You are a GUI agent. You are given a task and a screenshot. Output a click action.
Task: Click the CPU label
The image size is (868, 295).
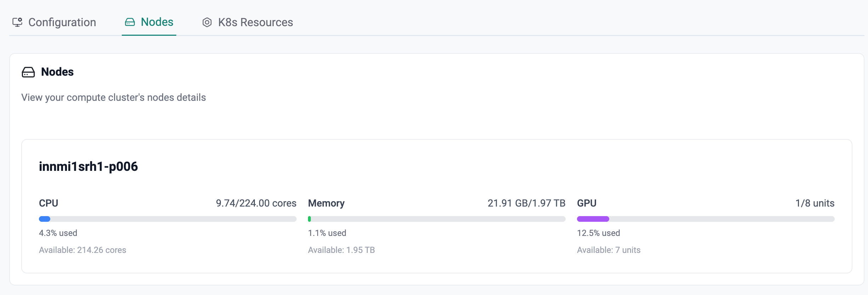coord(48,203)
